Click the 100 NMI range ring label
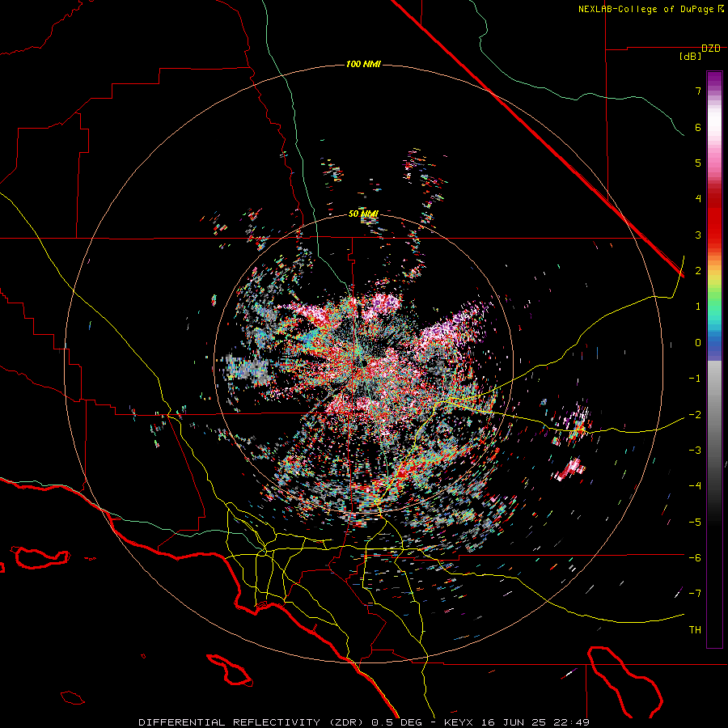Viewport: 728px width, 728px height. click(x=363, y=64)
